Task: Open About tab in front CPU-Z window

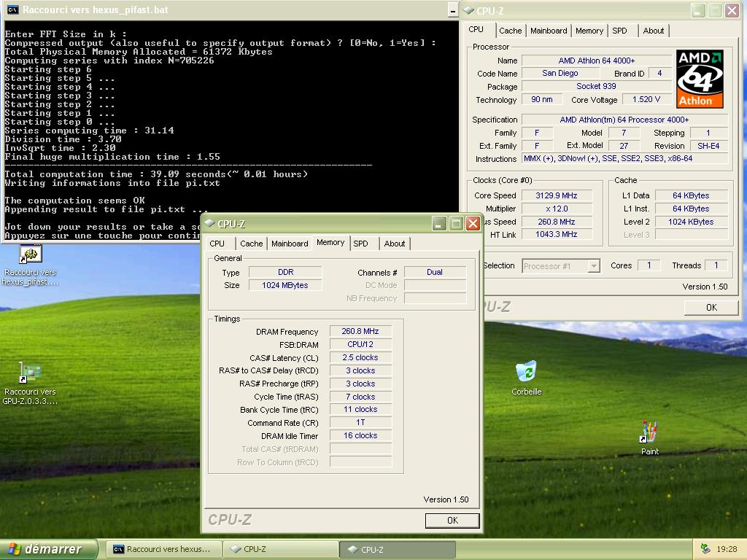Action: [395, 244]
